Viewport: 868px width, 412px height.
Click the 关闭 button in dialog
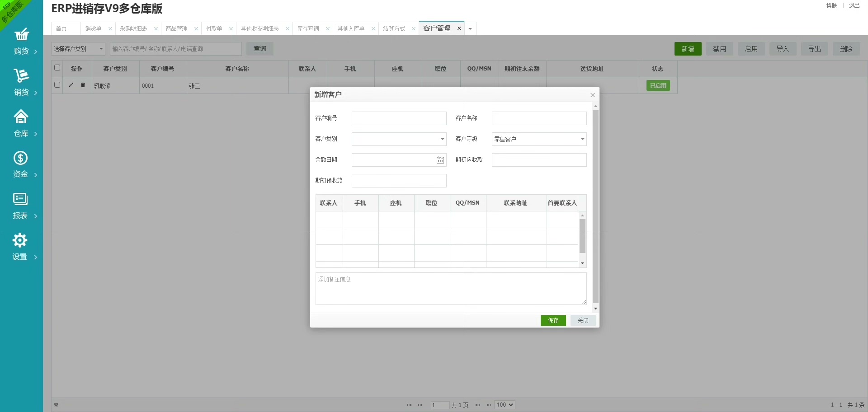(583, 320)
